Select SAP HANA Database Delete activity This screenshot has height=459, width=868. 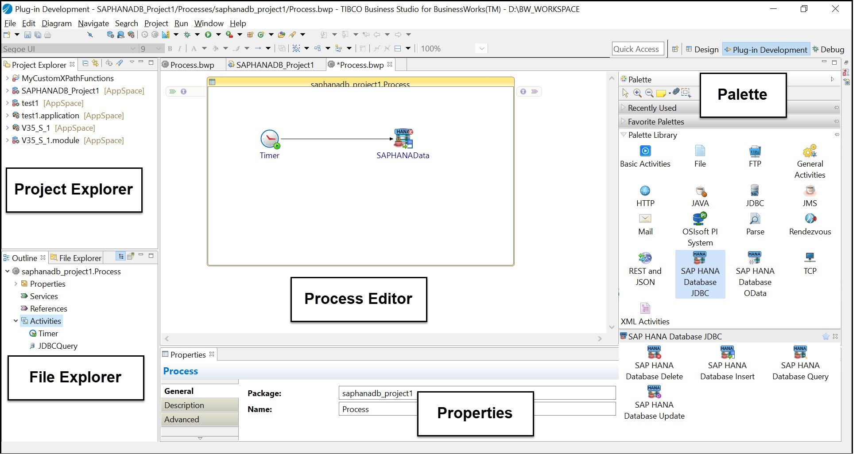point(654,364)
